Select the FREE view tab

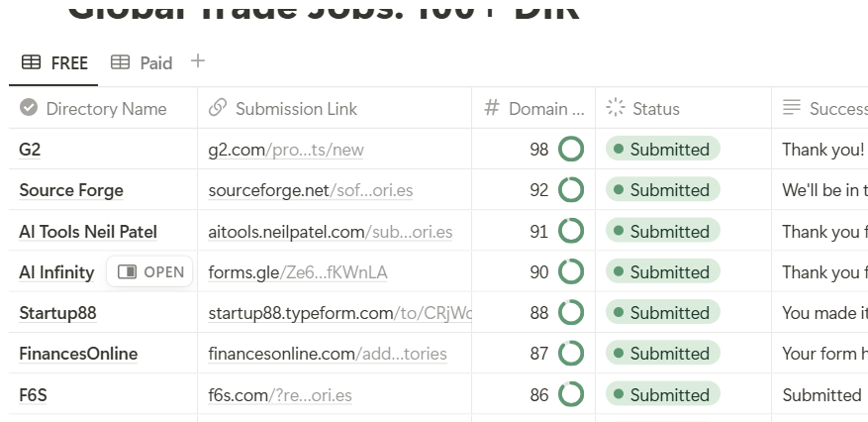click(54, 62)
